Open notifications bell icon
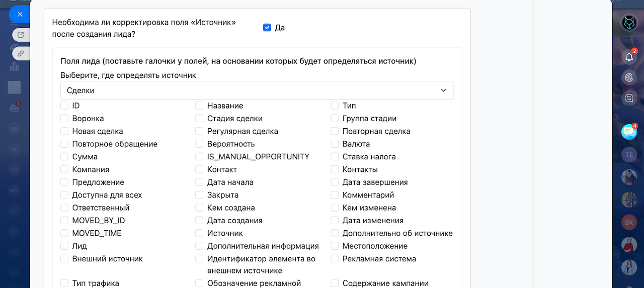The width and height of the screenshot is (644, 288). click(629, 57)
